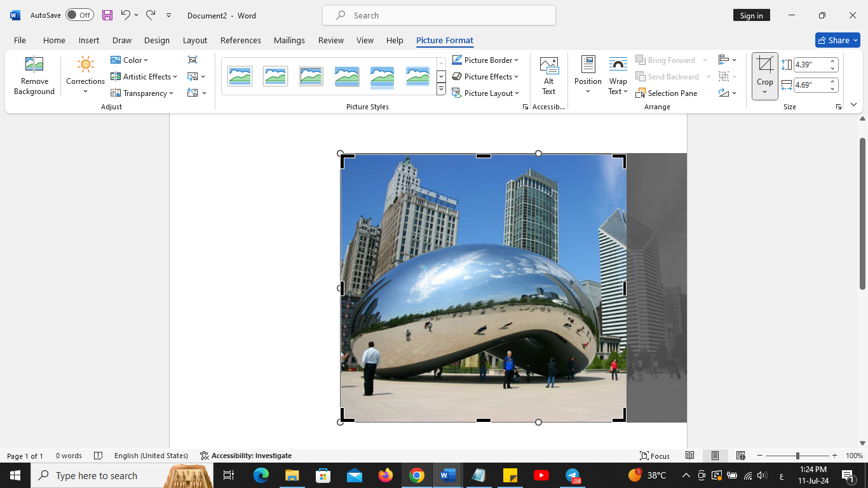This screenshot has height=488, width=868.
Task: Switch to Read Mode view
Action: tap(689, 456)
